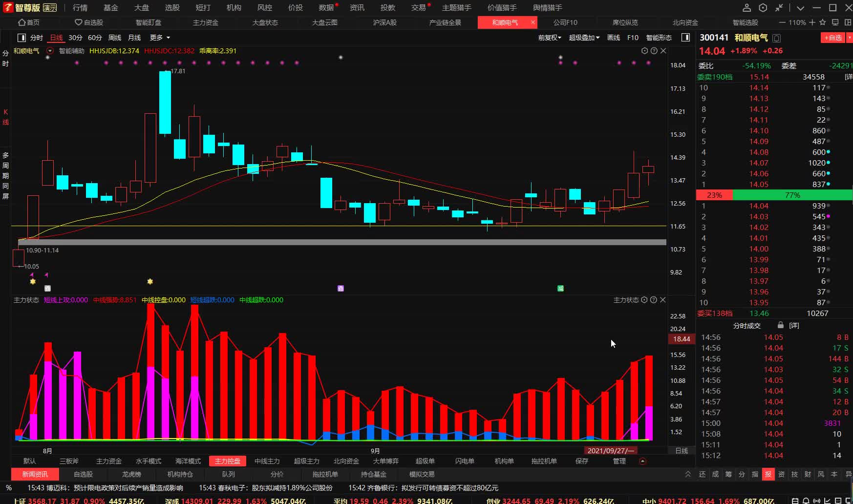Switch to 分时 chart view
Viewport: 853px width, 504px height.
coord(36,38)
